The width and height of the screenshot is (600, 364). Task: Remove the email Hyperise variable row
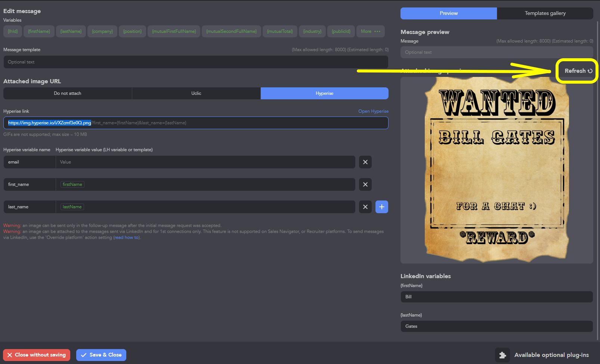point(365,162)
